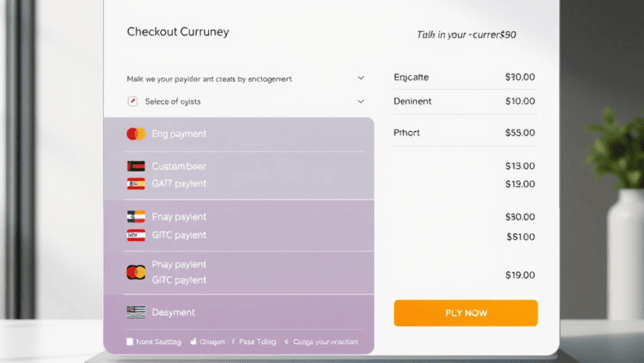
Task: Toggle the red-marked Seleco of oyists checkbox
Action: point(132,101)
